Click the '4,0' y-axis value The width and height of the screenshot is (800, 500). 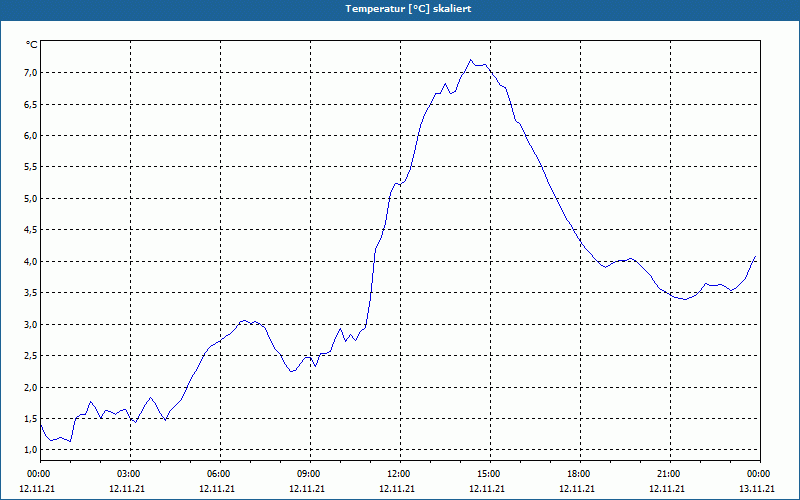click(x=31, y=261)
